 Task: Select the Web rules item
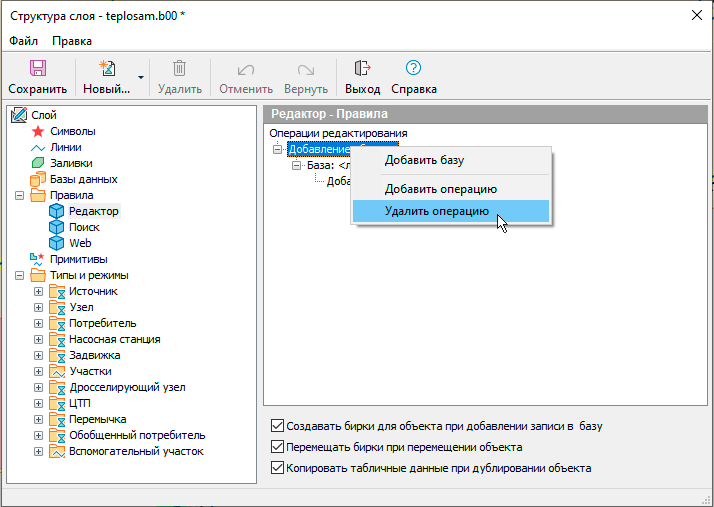[x=80, y=243]
